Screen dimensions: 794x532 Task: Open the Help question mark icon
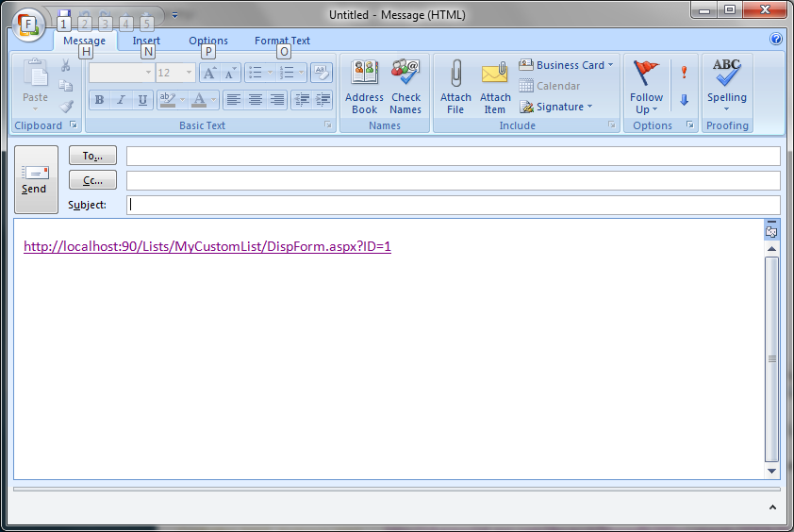coord(776,40)
